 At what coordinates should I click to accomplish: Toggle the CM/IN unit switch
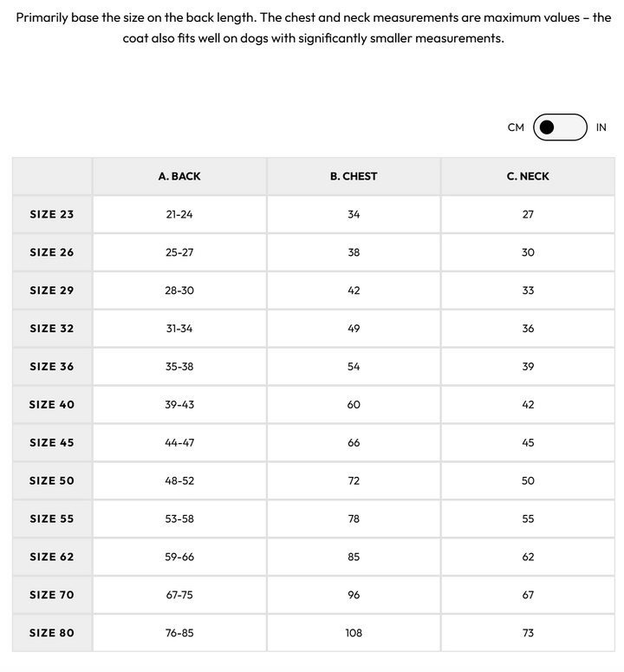click(x=560, y=127)
